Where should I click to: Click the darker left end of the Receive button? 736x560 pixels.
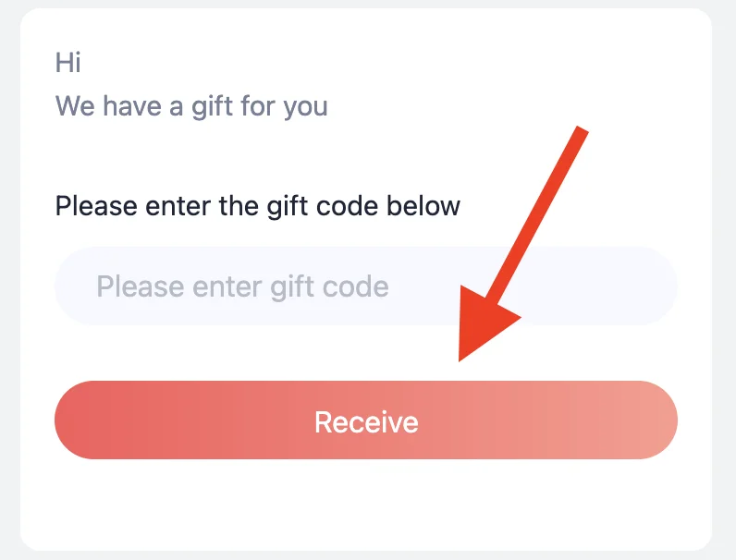(92, 420)
